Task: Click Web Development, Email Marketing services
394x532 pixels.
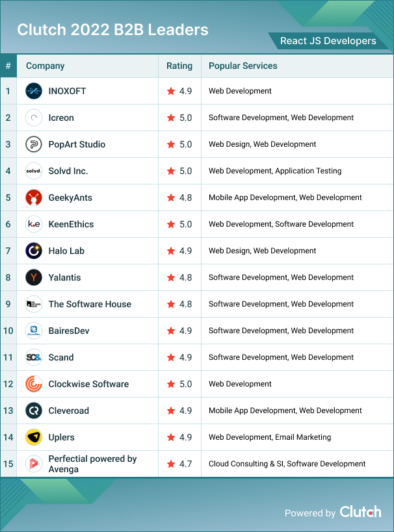Action: (270, 437)
